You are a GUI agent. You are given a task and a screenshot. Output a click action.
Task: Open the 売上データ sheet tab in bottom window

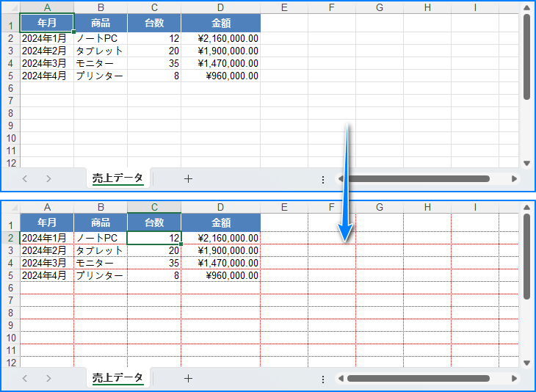click(117, 377)
